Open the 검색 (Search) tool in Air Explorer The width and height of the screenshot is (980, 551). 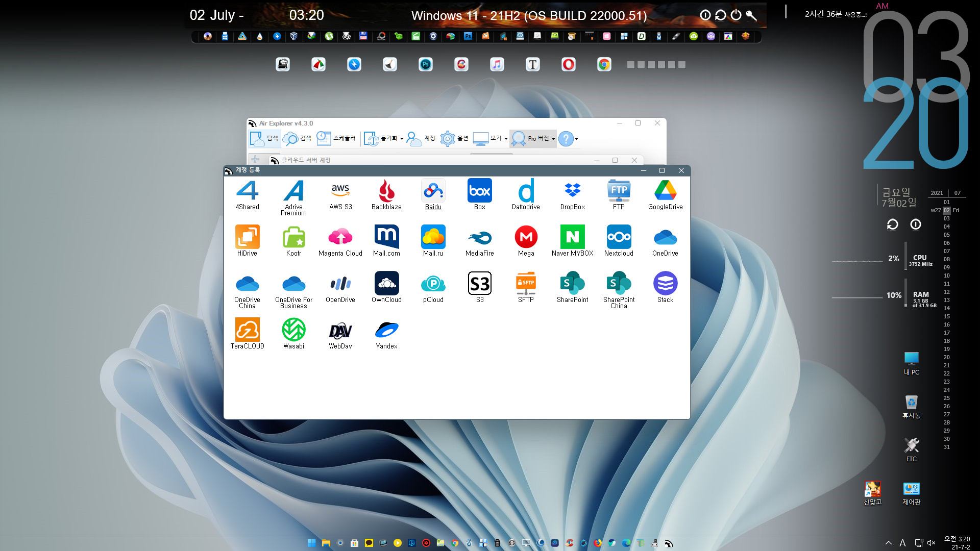click(298, 138)
